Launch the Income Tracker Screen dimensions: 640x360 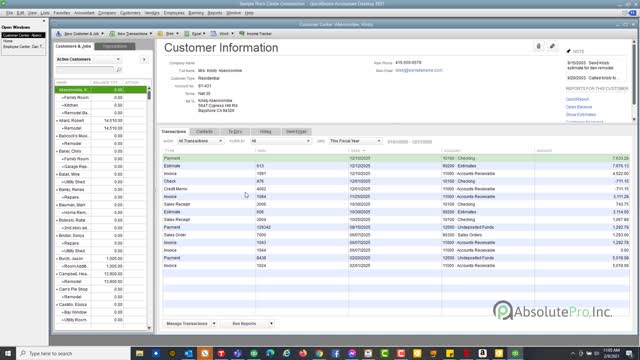click(256, 33)
